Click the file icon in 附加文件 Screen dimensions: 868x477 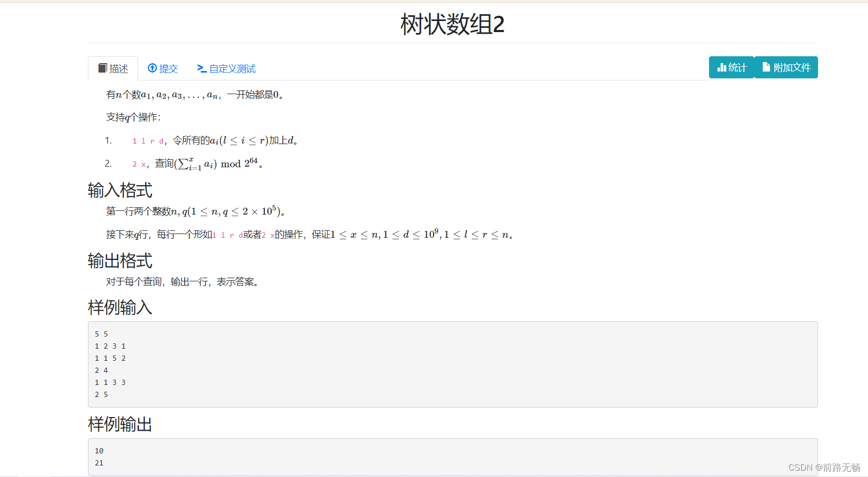click(x=766, y=67)
